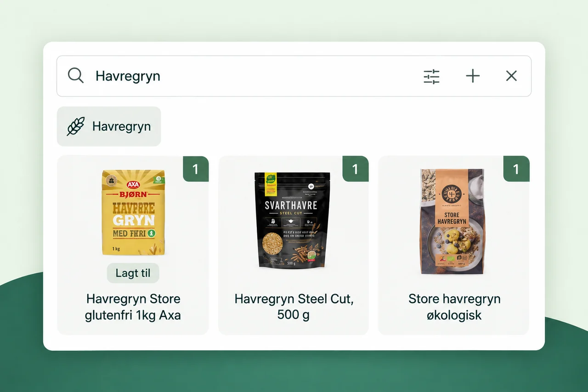Click the økologisk product quantity badge

(x=516, y=169)
